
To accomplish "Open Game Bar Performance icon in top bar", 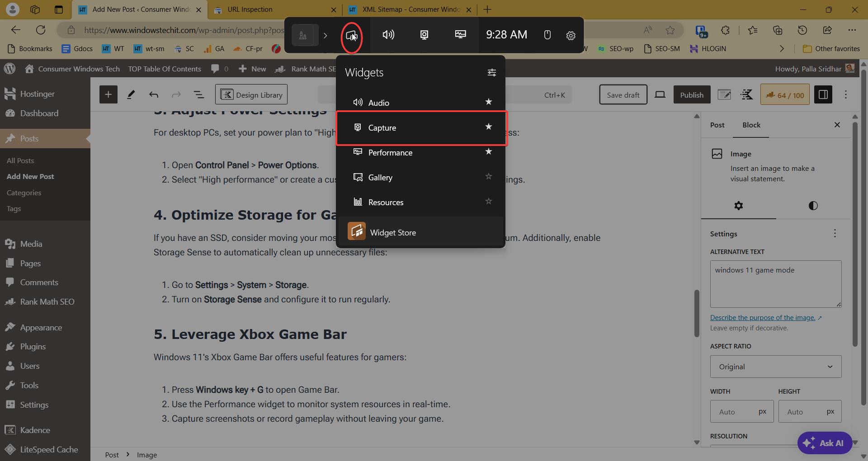I will (x=460, y=35).
